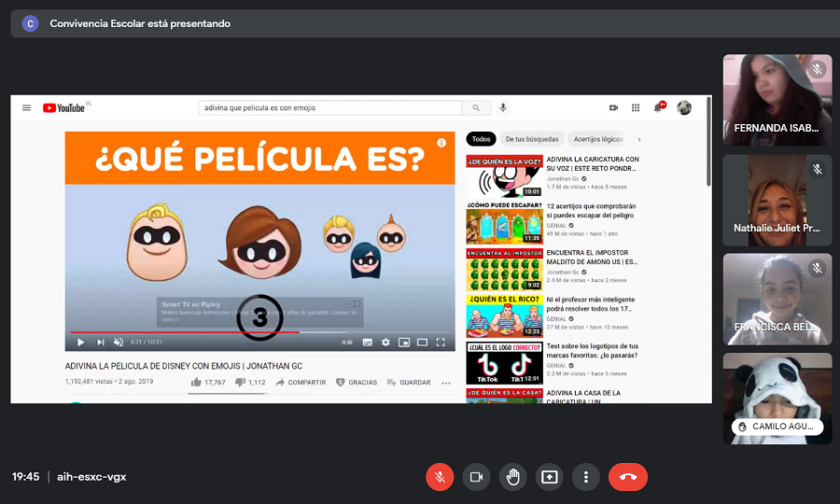This screenshot has width=840, height=504.
Task: Enable miniplayer mode
Action: coord(404,343)
